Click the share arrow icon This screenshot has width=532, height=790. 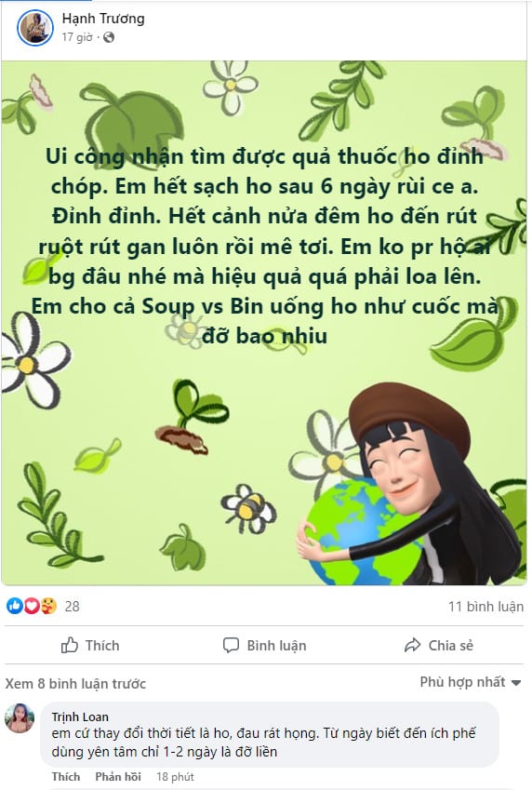click(413, 646)
